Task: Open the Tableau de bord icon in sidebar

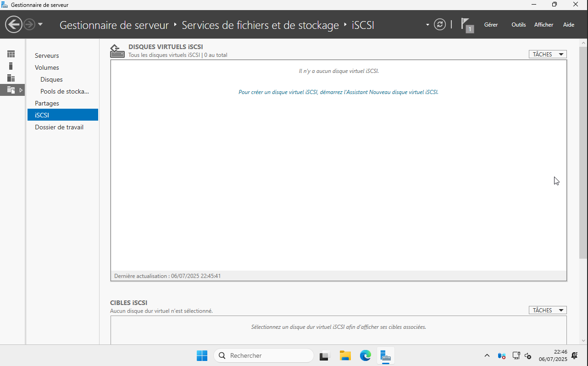Action: click(11, 55)
